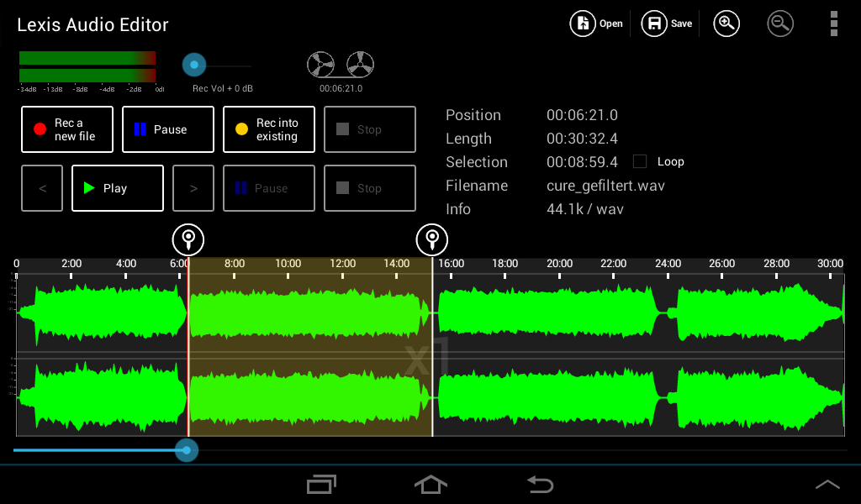The width and height of the screenshot is (861, 504).
Task: Expand the bottom-right up chevron
Action: (x=827, y=485)
